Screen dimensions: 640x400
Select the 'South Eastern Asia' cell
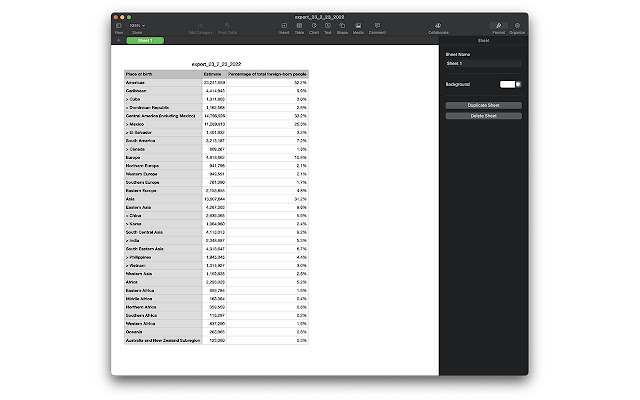click(163, 249)
